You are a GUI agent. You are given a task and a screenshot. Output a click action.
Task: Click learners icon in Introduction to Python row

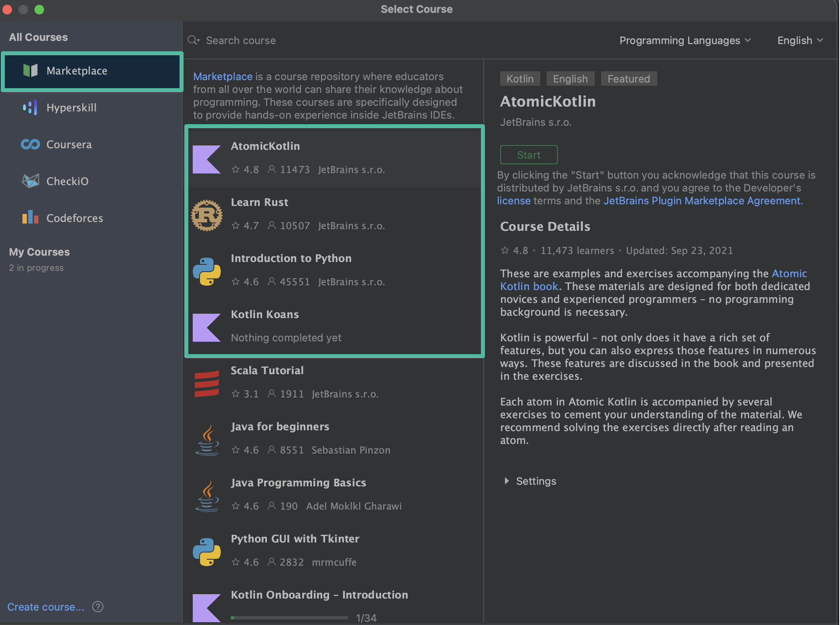[x=271, y=282]
